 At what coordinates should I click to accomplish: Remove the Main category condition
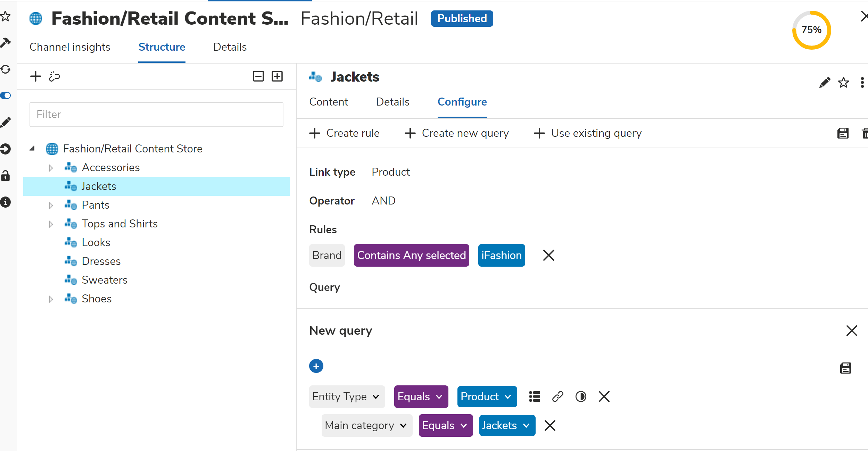tap(550, 425)
